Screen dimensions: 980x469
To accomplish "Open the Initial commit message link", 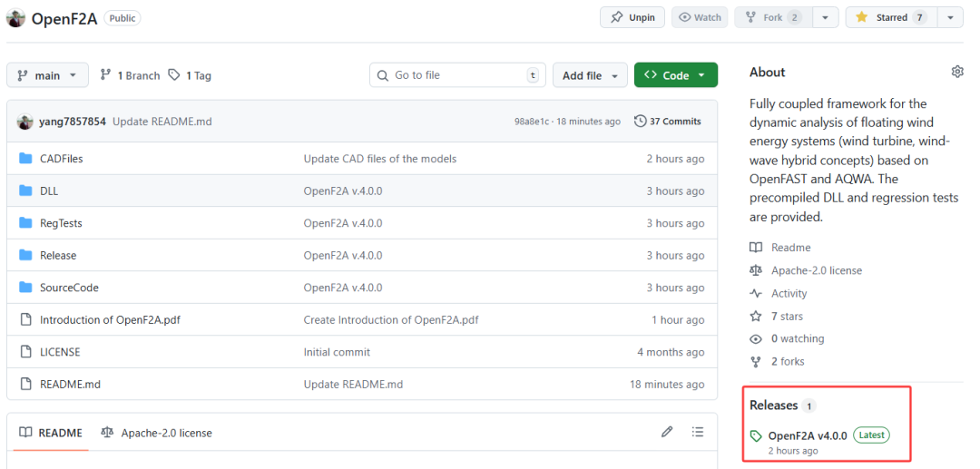I will (x=337, y=352).
